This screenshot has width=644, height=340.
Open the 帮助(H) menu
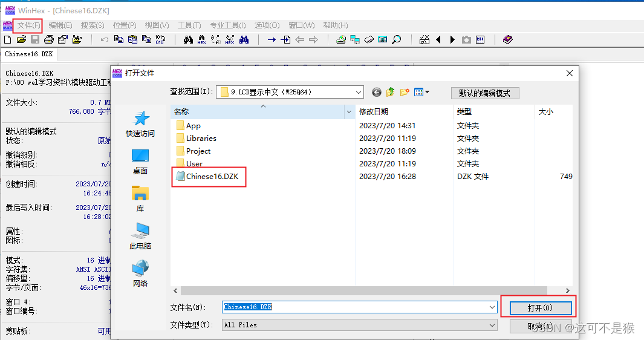(336, 25)
